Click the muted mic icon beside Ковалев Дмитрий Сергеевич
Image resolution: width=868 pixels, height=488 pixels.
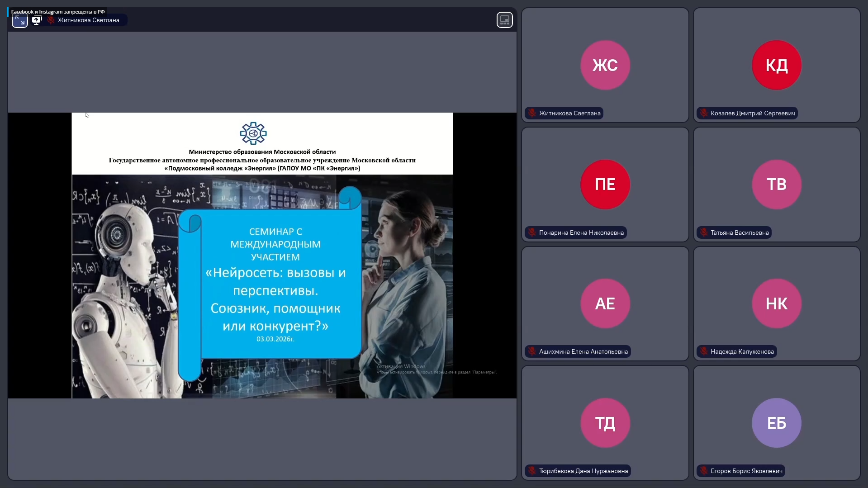pyautogui.click(x=704, y=113)
